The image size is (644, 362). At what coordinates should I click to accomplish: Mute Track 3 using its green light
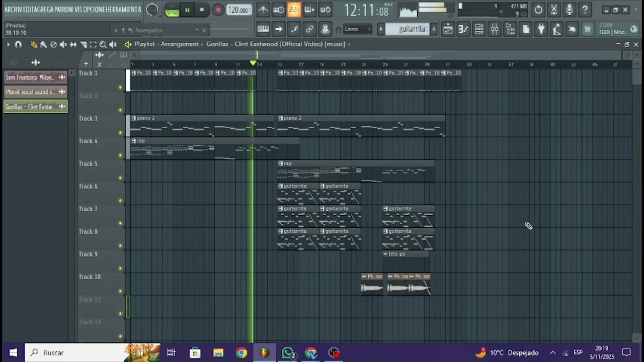pos(120,133)
